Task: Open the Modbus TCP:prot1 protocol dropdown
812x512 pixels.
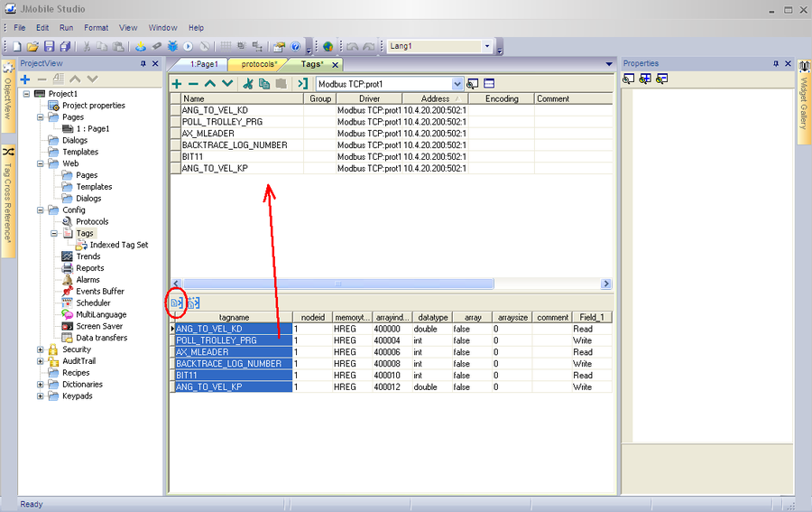Action: pos(457,83)
